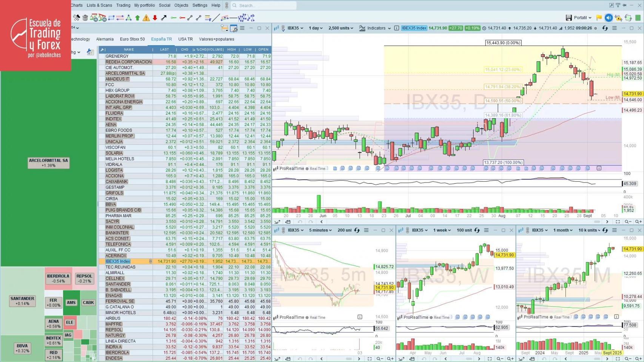Switch to the Valores+populares tab
The image size is (644, 362).
tap(217, 39)
